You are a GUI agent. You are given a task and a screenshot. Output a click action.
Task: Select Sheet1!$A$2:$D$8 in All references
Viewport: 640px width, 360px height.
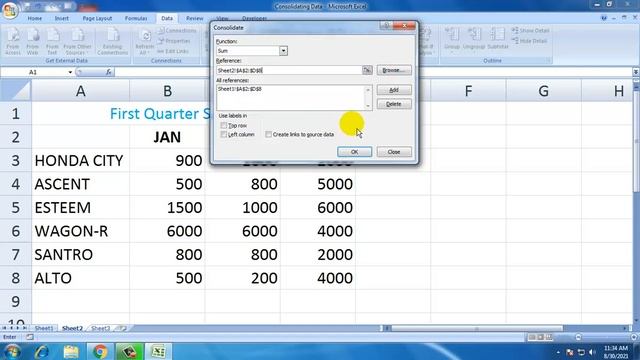point(240,89)
